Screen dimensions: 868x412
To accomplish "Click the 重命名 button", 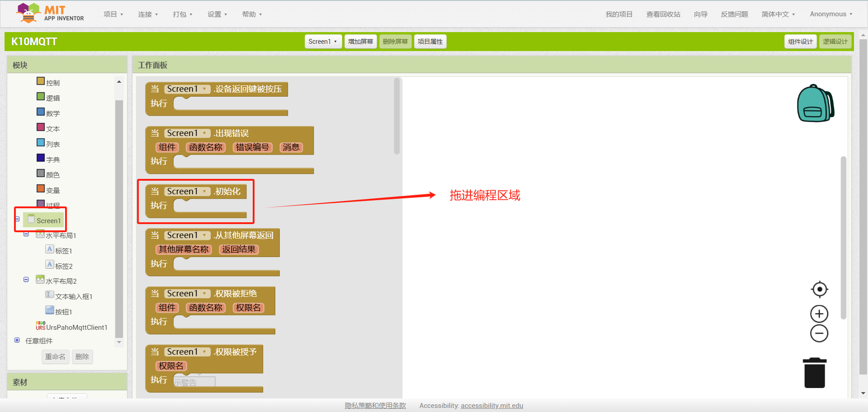I will (x=55, y=357).
